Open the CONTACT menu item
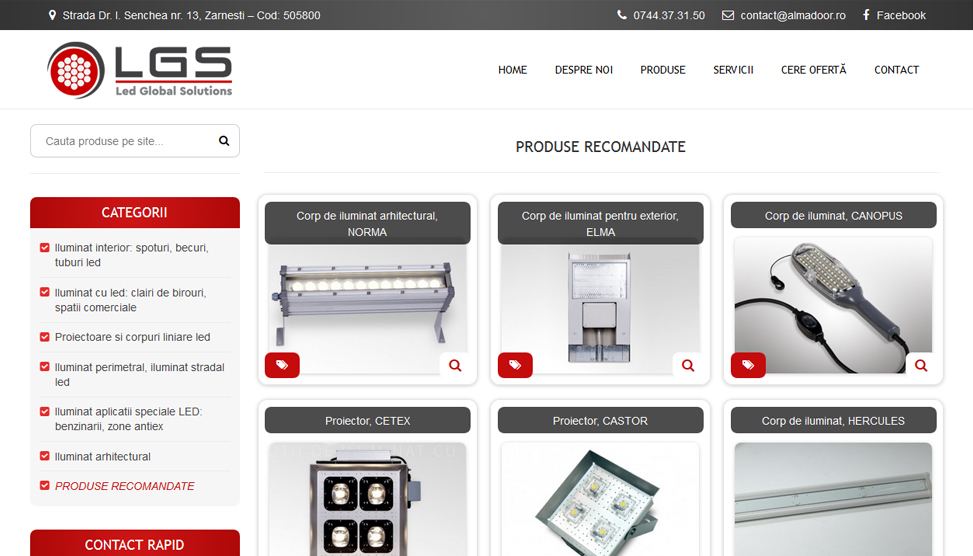The image size is (973, 556). point(897,70)
